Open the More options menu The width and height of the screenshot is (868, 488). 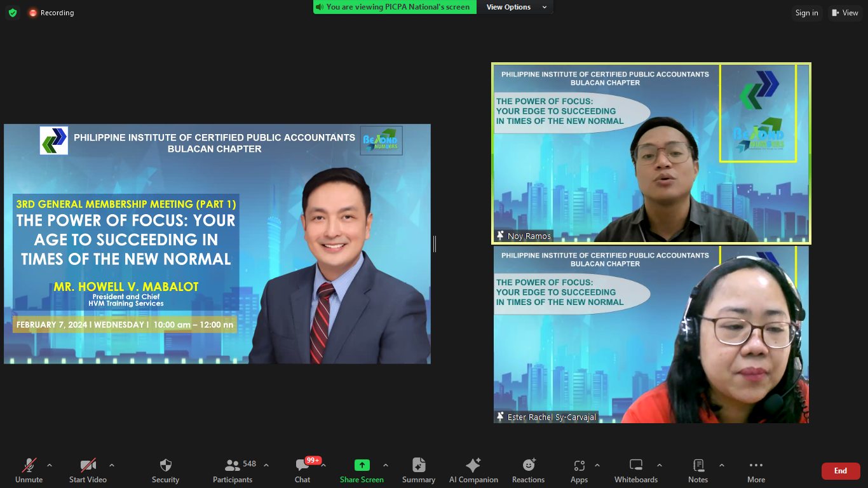tap(756, 471)
